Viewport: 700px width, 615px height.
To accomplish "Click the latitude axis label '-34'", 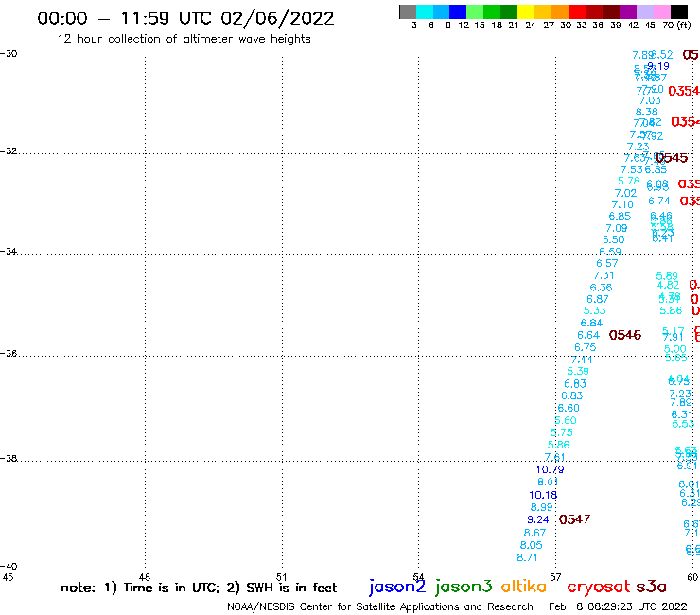I will coord(9,251).
